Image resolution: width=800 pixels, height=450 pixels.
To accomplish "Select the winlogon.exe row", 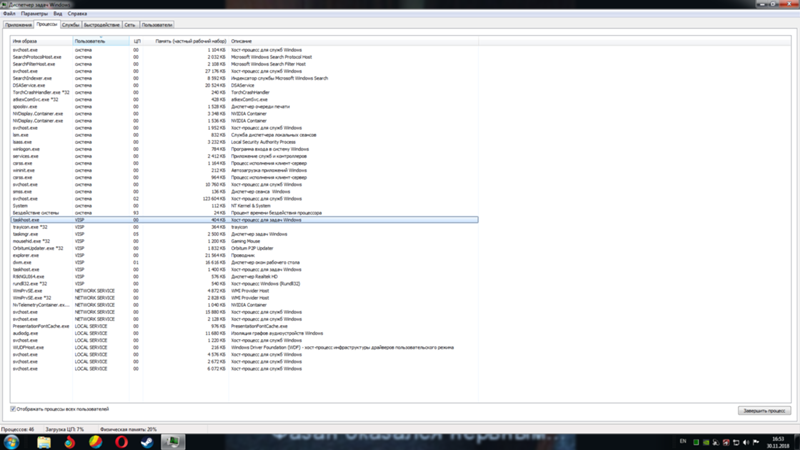I will (244, 149).
